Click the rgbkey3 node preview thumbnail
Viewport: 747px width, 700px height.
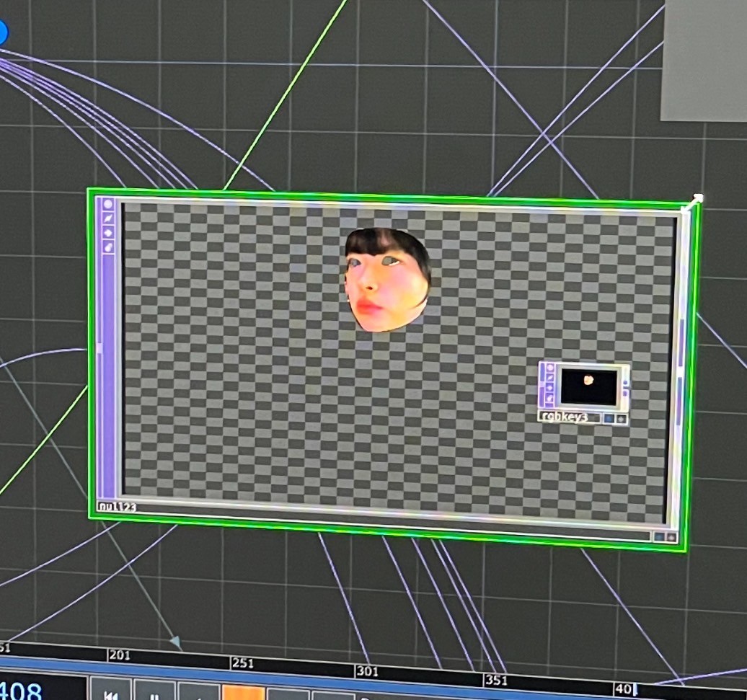click(588, 387)
